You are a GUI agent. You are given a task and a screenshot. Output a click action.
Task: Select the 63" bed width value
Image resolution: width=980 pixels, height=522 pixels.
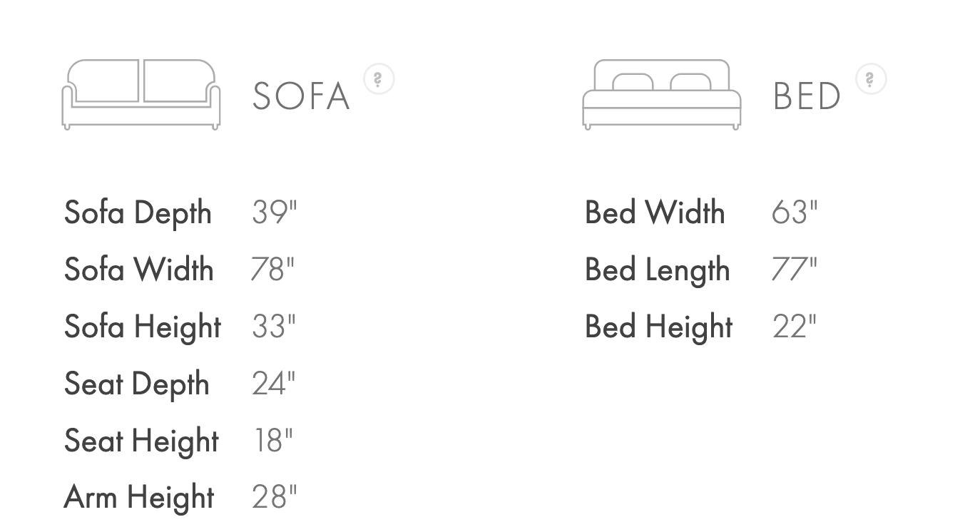pyautogui.click(x=795, y=213)
